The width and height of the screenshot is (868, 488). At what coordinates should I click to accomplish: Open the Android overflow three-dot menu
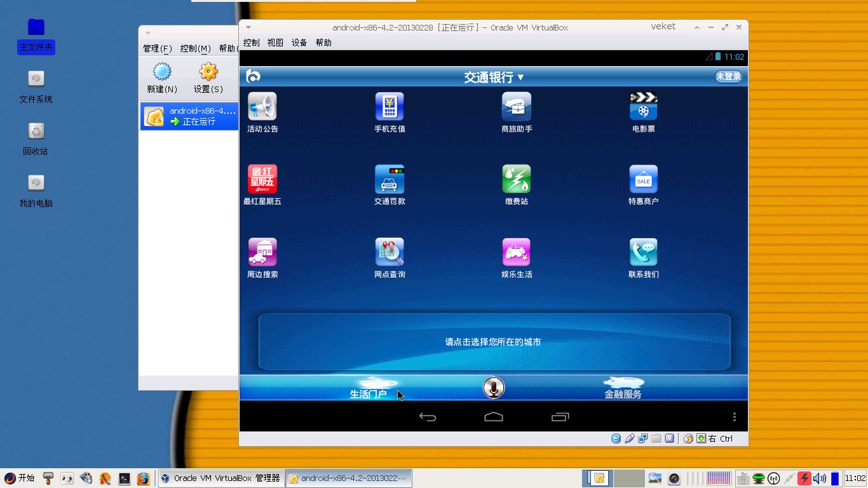tap(735, 417)
